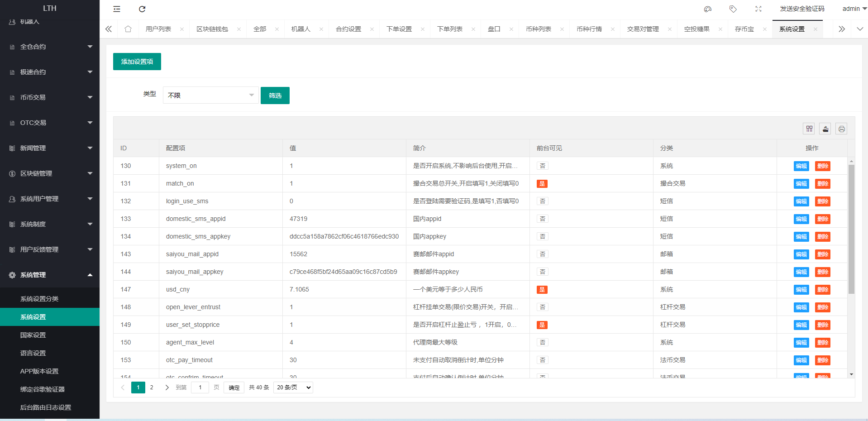Click the page number input field
Image resolution: width=868 pixels, height=421 pixels.
coord(200,388)
